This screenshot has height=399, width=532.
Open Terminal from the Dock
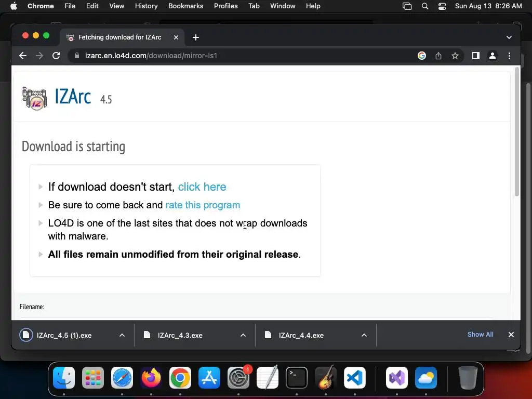coord(297,378)
